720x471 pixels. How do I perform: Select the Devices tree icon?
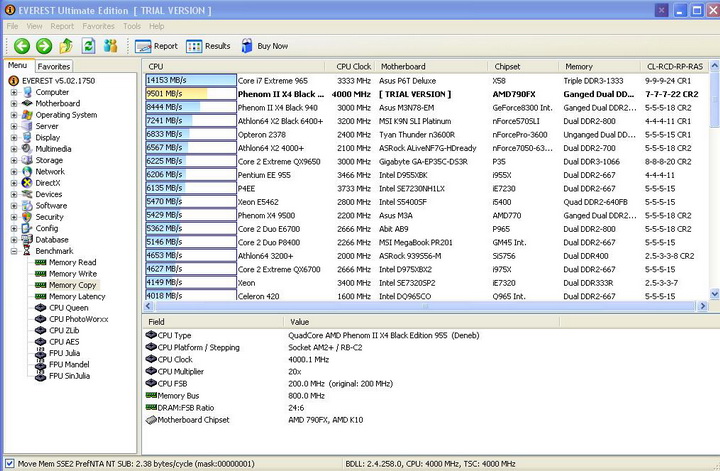[28, 194]
